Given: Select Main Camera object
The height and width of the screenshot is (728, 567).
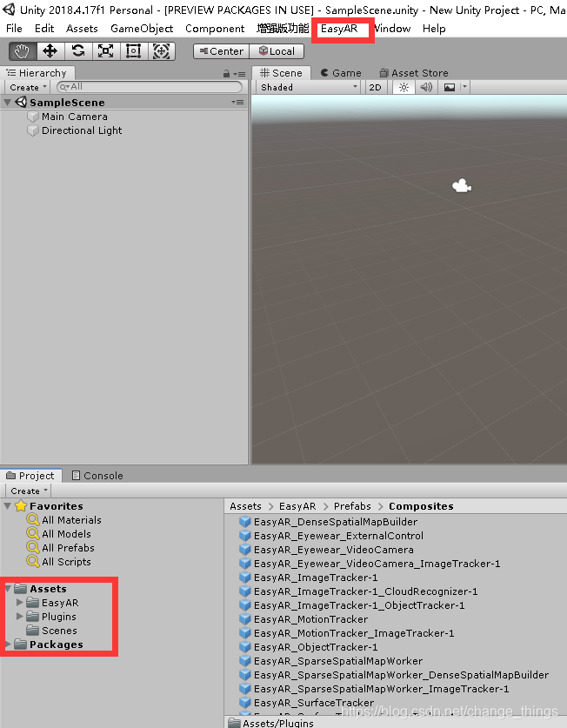Looking at the screenshot, I should point(74,117).
